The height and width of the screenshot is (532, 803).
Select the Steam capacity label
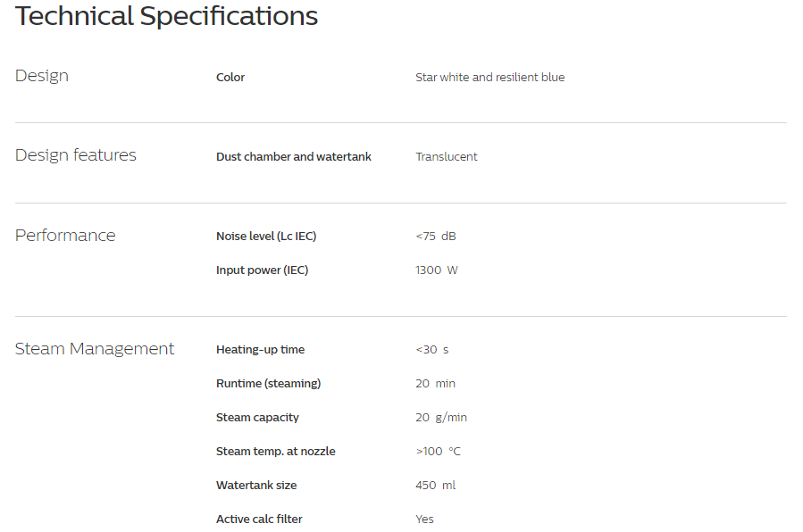tap(257, 418)
